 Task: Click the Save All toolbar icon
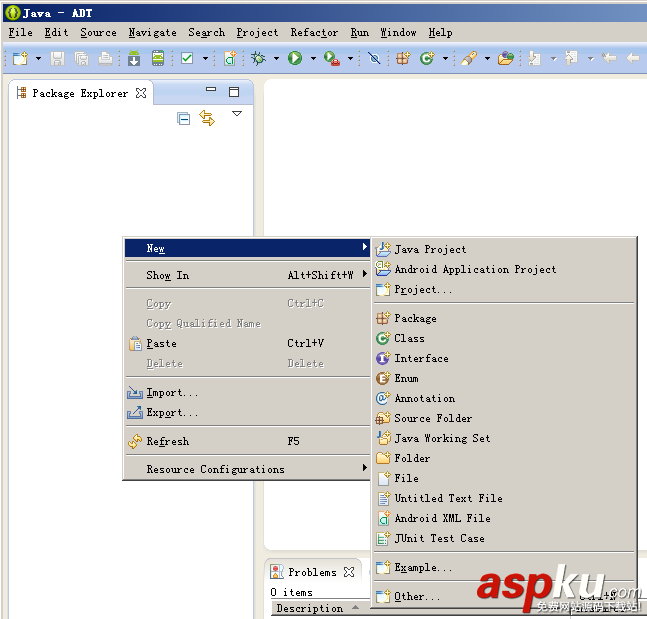pos(82,59)
